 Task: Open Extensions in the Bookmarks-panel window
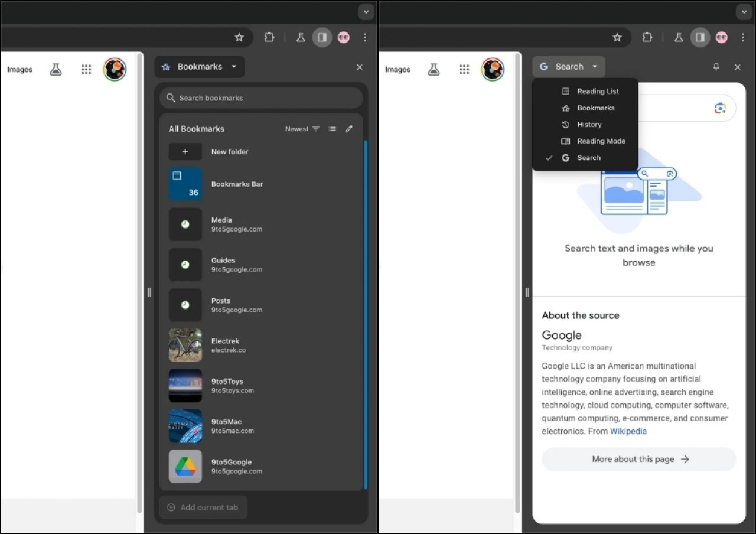(269, 37)
